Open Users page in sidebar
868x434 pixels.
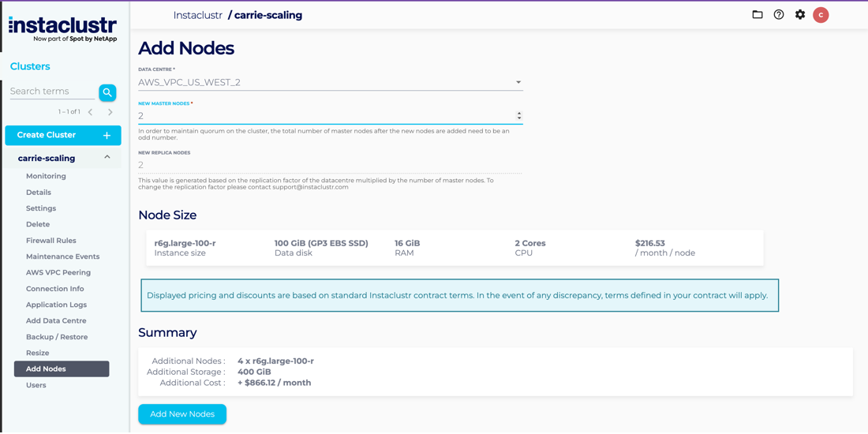[36, 385]
